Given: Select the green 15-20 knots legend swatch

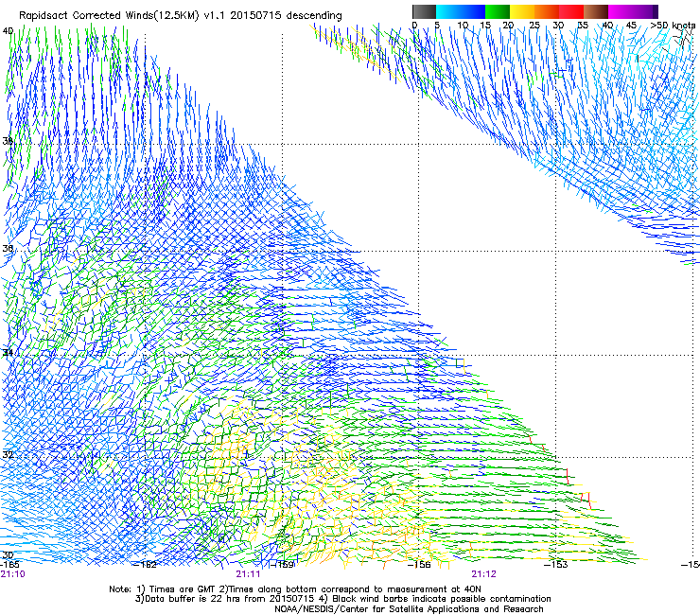Looking at the screenshot, I should pos(498,11).
